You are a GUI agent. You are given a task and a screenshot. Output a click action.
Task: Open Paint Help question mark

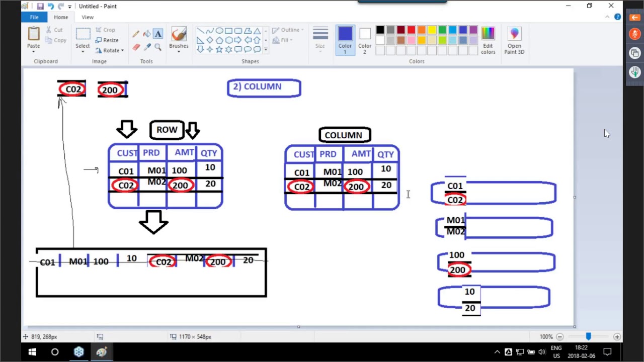coord(617,17)
